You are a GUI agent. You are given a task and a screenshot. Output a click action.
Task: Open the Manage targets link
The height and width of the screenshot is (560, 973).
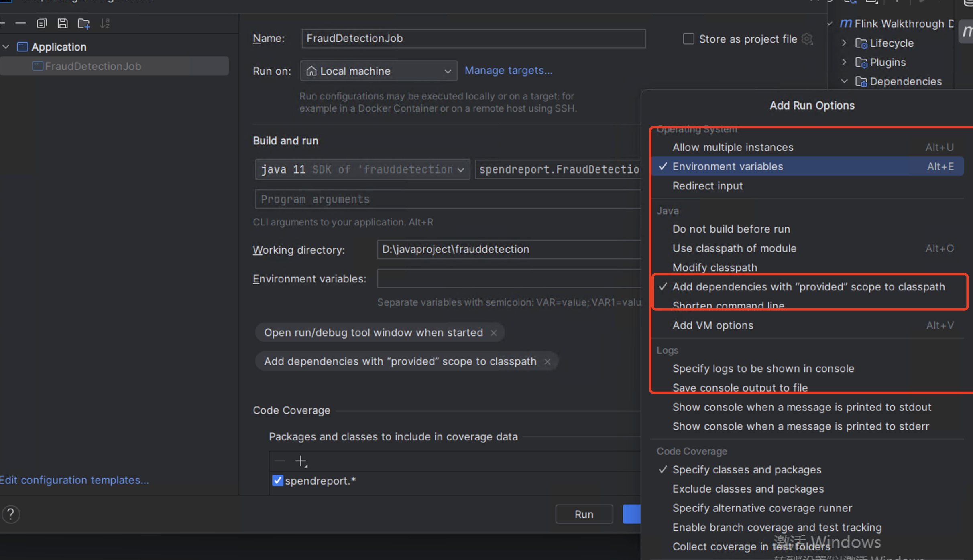click(x=508, y=71)
